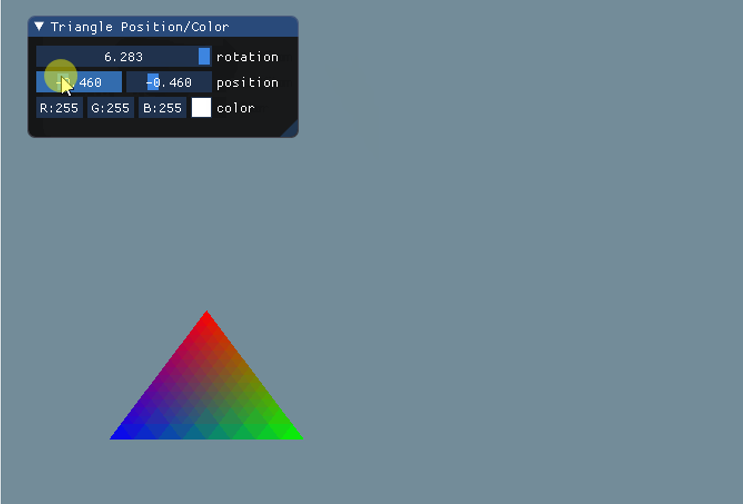
Task: Click the first position slider (X value)
Action: click(79, 82)
